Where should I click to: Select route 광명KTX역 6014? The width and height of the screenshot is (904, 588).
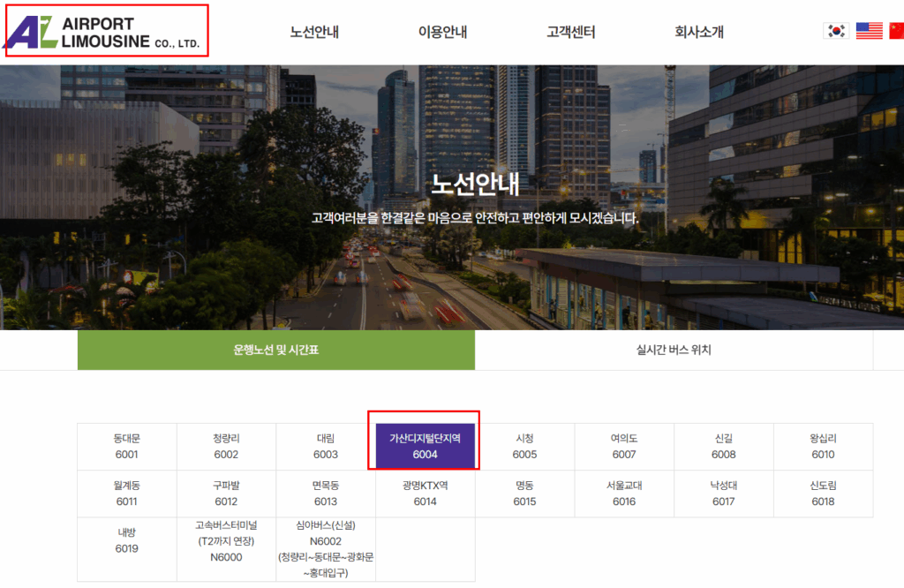pos(426,494)
